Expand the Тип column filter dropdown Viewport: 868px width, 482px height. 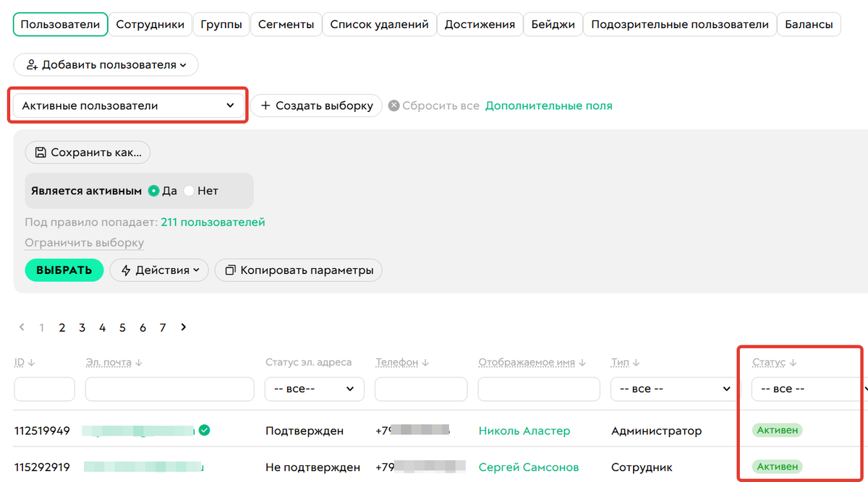point(673,389)
